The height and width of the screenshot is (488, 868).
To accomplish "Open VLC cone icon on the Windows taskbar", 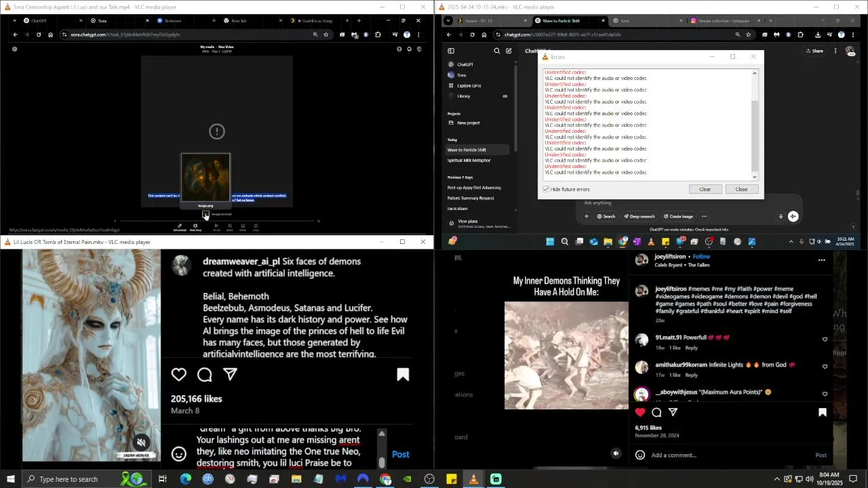I will [473, 479].
